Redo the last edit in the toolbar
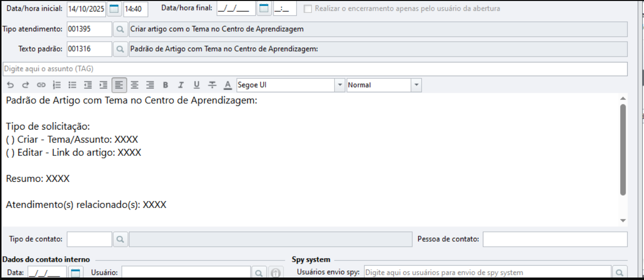644x280 pixels. click(26, 85)
